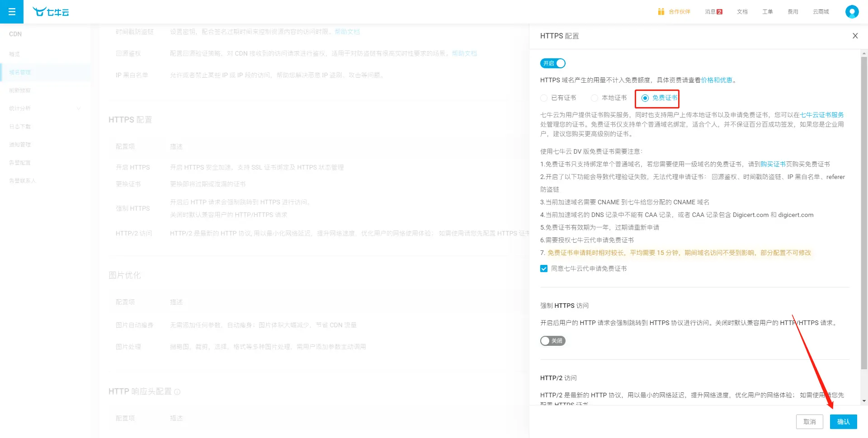Click the gift icon beside 合作伙伴

661,12
